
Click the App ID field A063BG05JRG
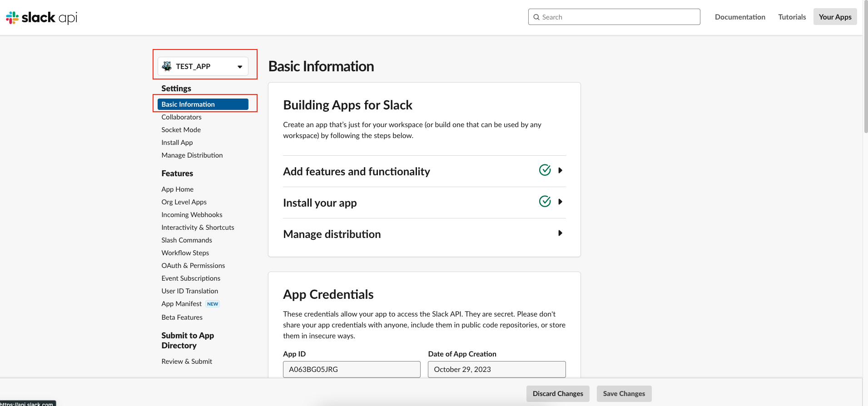coord(352,369)
